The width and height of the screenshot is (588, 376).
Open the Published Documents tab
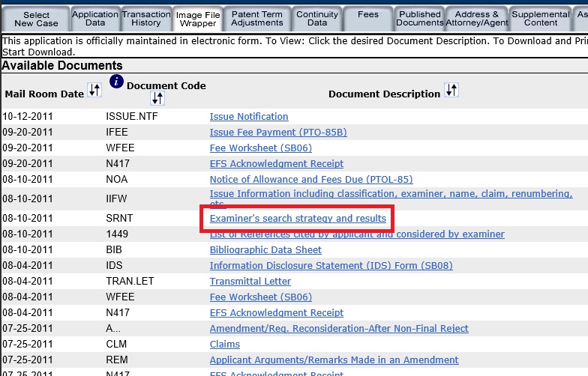coord(420,19)
